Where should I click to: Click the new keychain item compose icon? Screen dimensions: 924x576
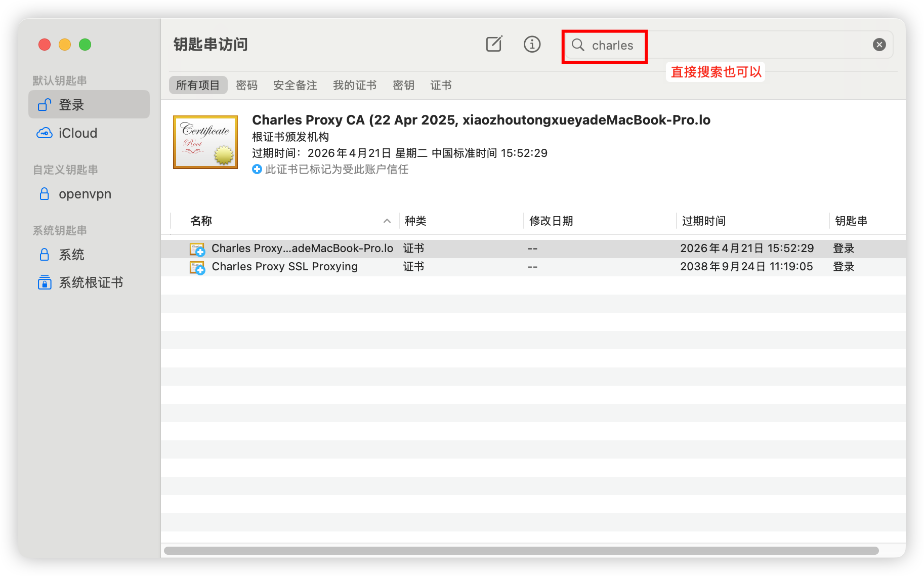point(494,45)
